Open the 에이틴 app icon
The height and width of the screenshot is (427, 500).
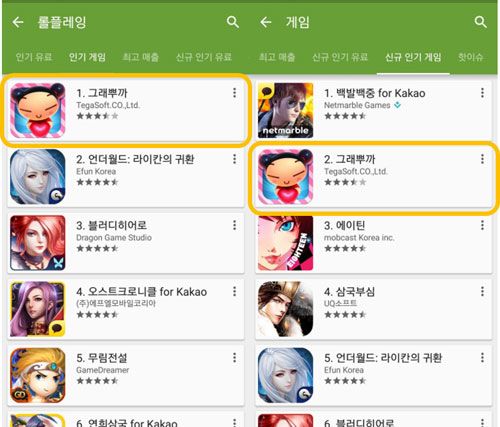point(285,243)
